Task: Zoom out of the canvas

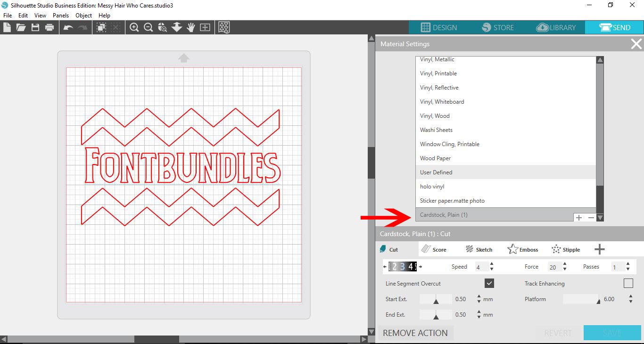Action: click(149, 27)
